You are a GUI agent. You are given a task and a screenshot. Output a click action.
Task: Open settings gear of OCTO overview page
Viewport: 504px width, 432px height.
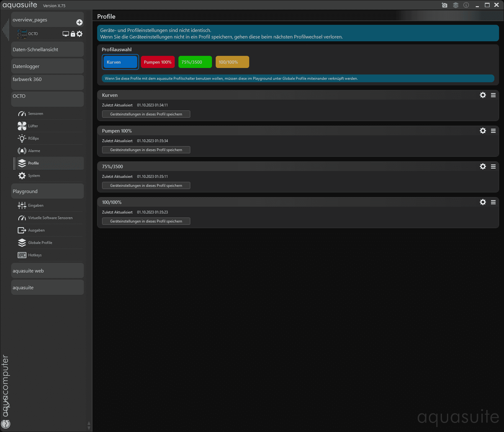coord(79,34)
